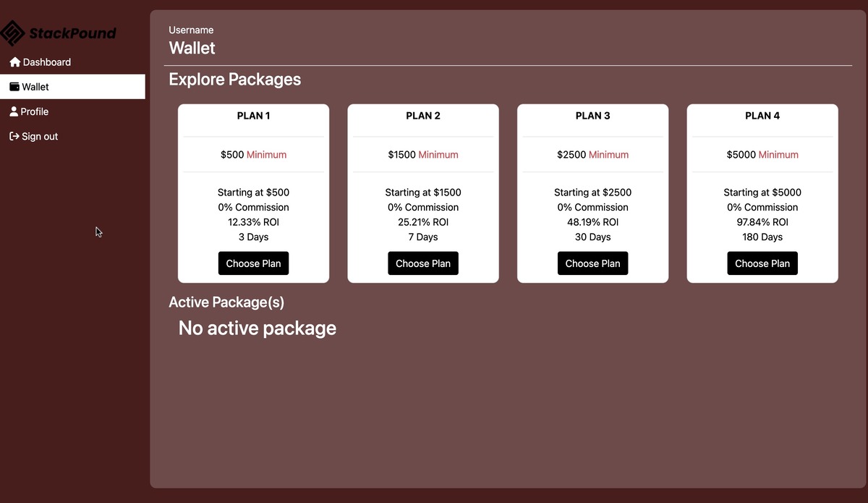The image size is (868, 503).
Task: Click the Explore Packages heading
Action: pos(235,80)
